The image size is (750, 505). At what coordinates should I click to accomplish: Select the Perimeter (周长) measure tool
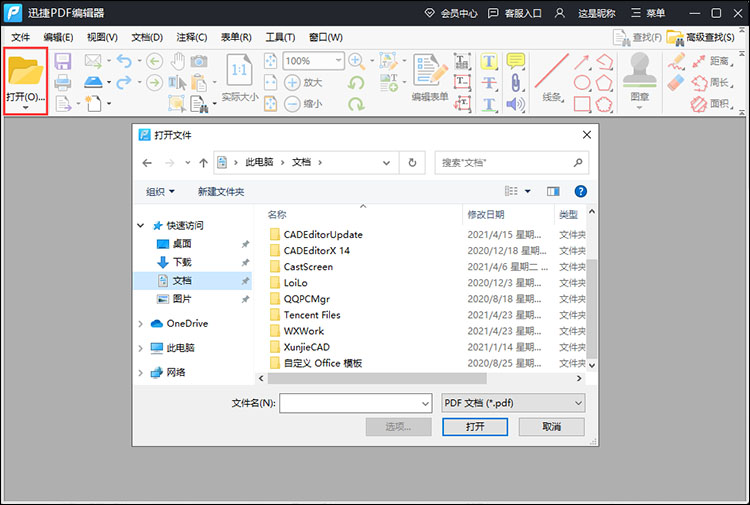712,82
